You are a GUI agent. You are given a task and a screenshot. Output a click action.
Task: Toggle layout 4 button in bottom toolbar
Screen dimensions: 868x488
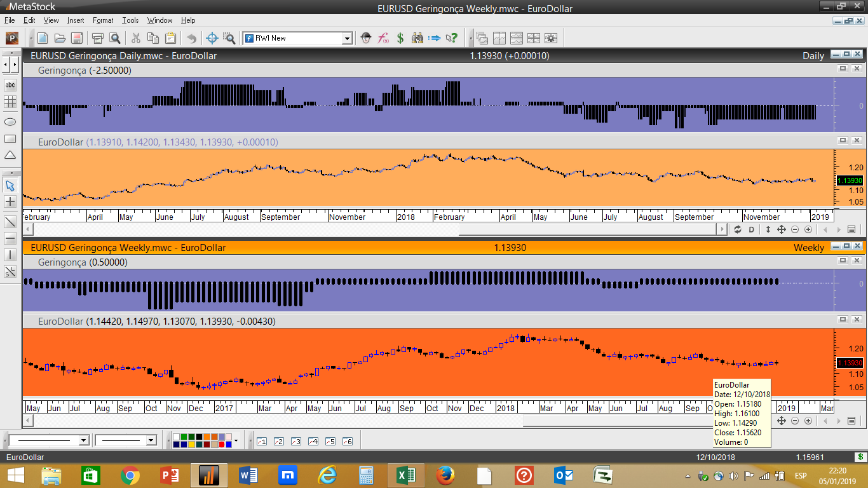click(313, 441)
